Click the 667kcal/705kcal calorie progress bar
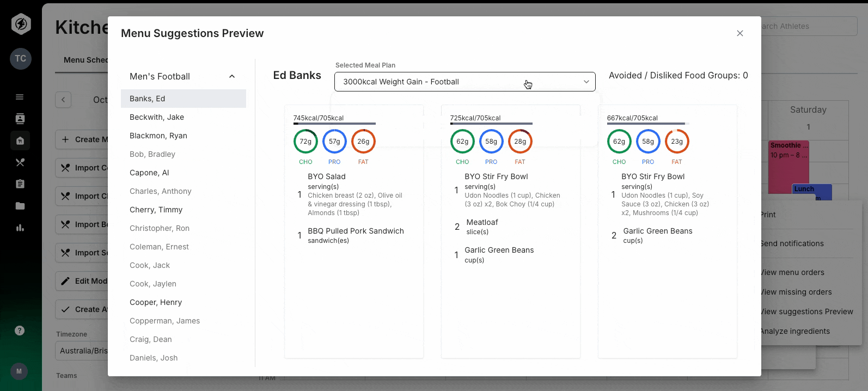The width and height of the screenshot is (868, 391). (x=648, y=124)
